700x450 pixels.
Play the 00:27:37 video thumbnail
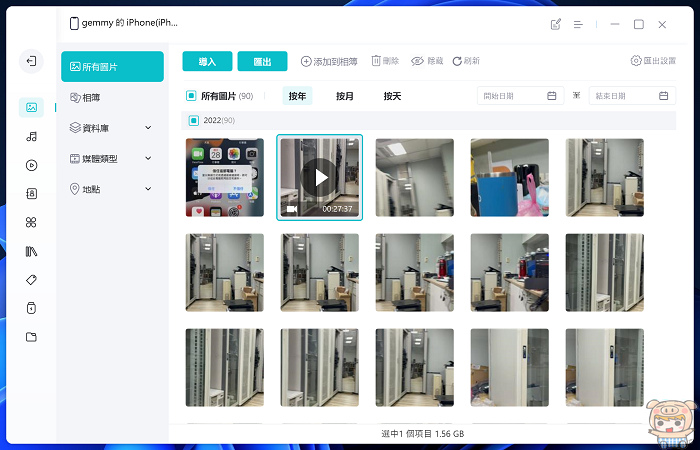(320, 177)
